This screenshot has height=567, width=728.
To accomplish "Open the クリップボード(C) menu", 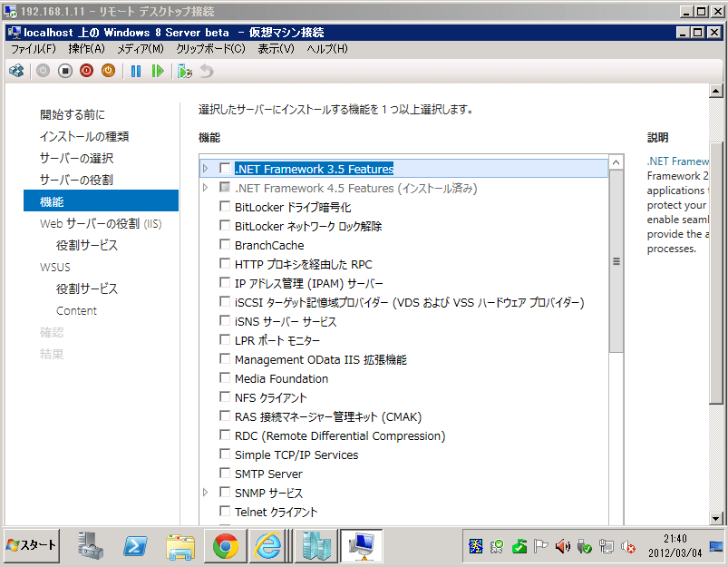I will pos(212,48).
